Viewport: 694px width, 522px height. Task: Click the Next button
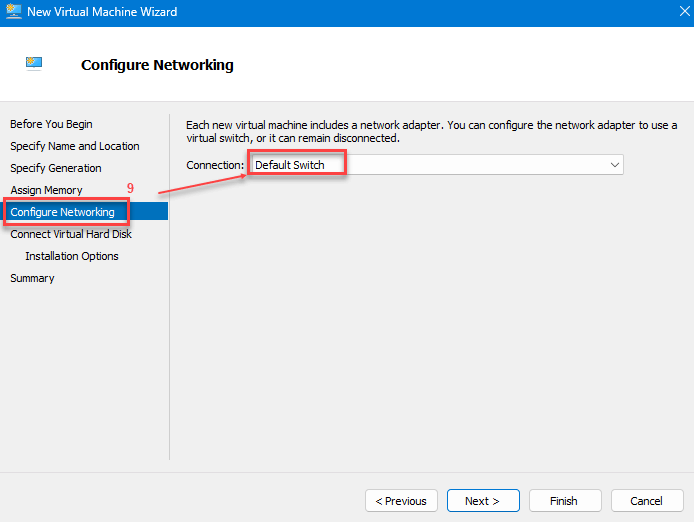(x=483, y=501)
